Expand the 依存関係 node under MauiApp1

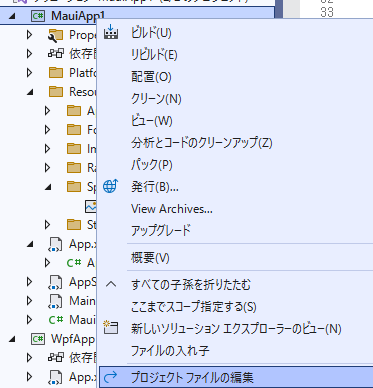pos(30,53)
